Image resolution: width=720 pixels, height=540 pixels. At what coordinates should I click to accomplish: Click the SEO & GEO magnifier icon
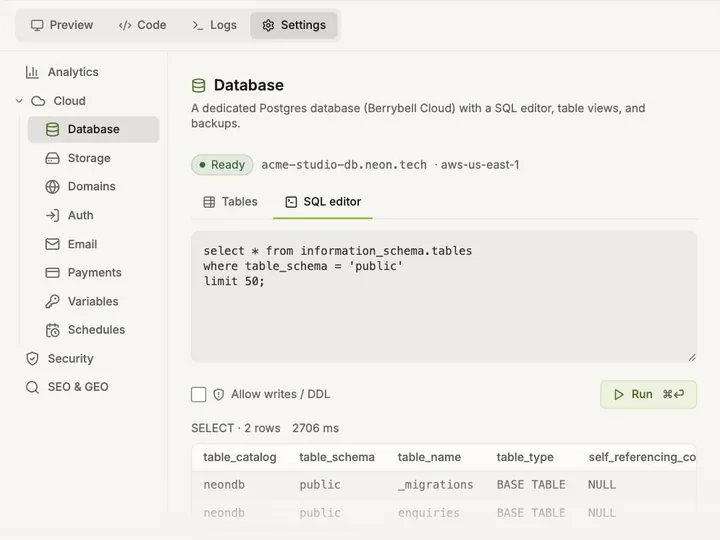(32, 387)
